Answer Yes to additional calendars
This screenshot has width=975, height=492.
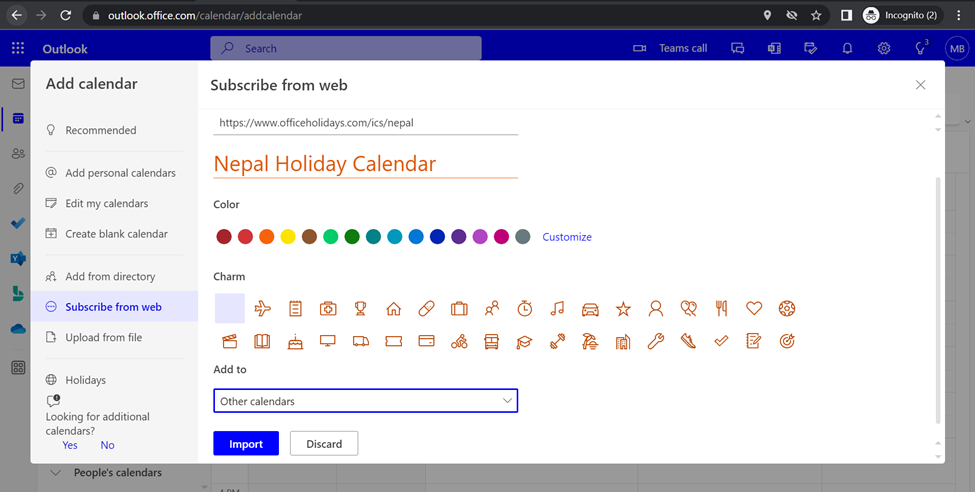pos(70,445)
